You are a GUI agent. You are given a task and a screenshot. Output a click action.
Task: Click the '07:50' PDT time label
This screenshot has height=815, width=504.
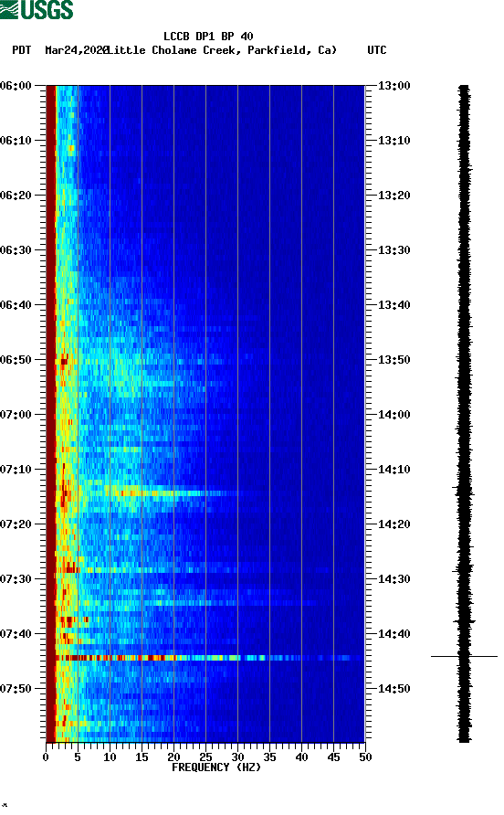click(16, 689)
